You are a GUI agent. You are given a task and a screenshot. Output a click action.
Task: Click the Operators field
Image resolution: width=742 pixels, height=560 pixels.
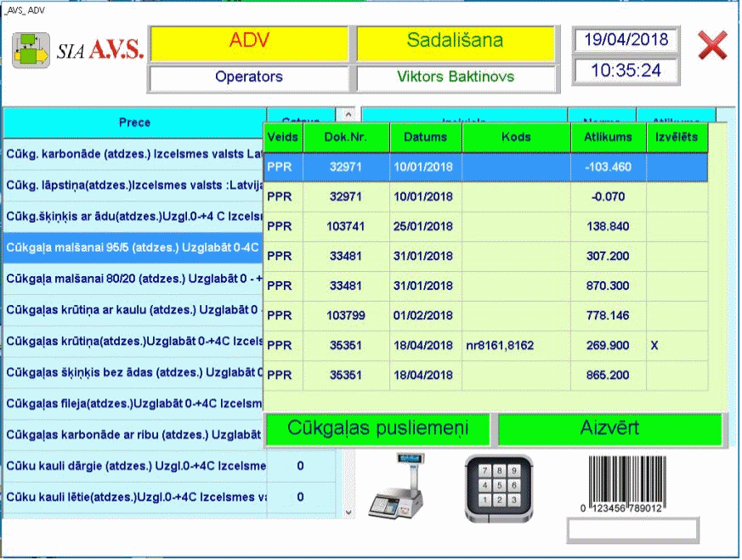coord(249,77)
